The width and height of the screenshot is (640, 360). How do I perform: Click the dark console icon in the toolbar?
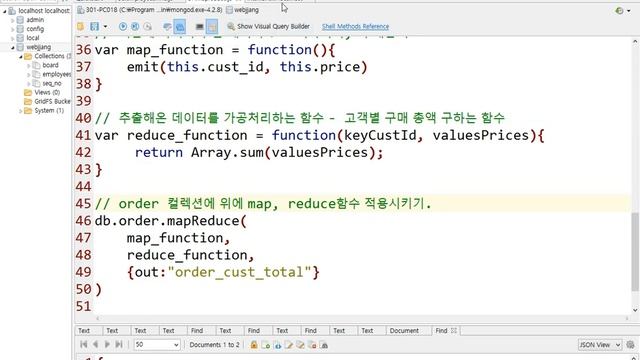[199, 27]
